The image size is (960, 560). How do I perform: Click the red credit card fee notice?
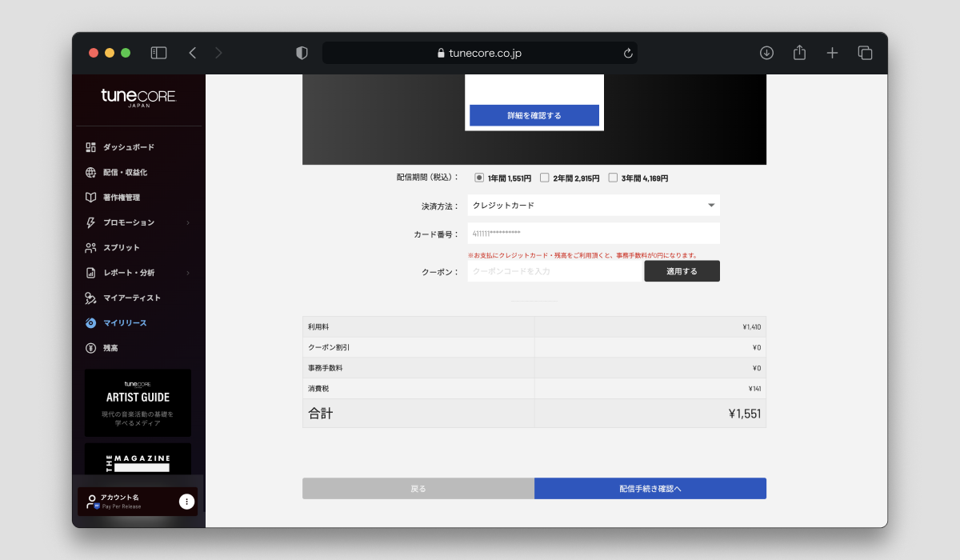[582, 255]
